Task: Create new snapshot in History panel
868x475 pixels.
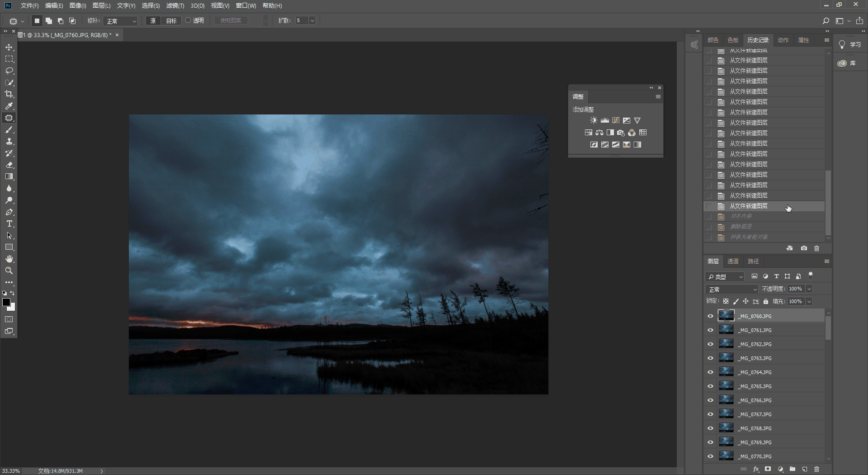Action: (x=804, y=248)
